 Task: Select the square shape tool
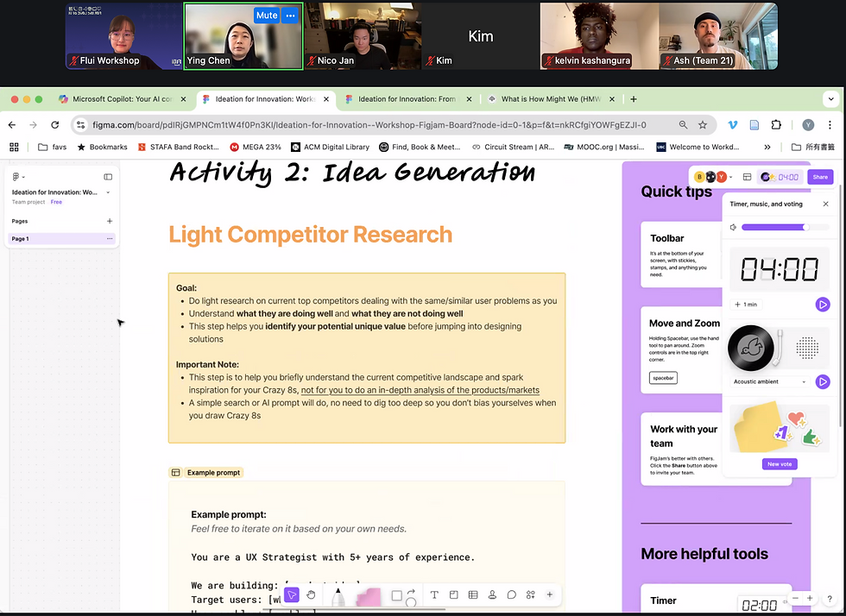click(396, 595)
